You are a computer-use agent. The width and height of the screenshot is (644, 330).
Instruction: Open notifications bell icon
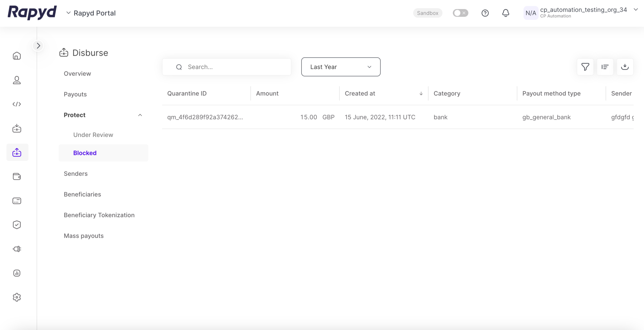point(506,13)
